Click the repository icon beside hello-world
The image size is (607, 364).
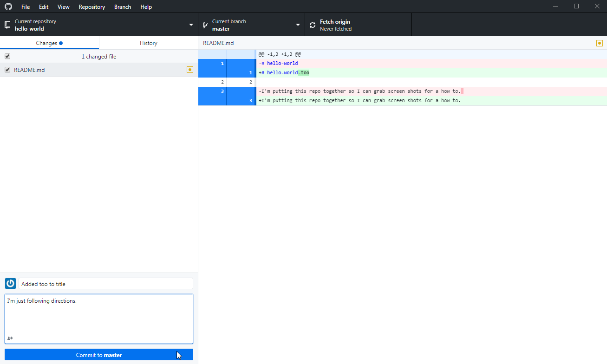(x=7, y=25)
